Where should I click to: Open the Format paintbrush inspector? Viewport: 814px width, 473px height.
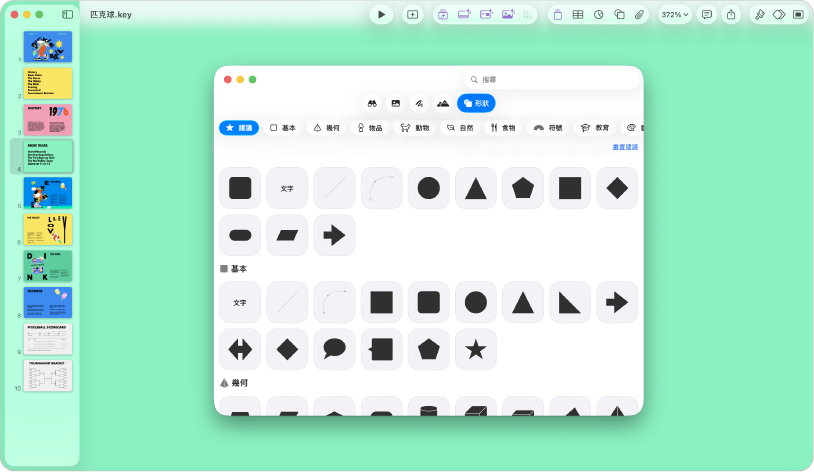click(x=759, y=15)
